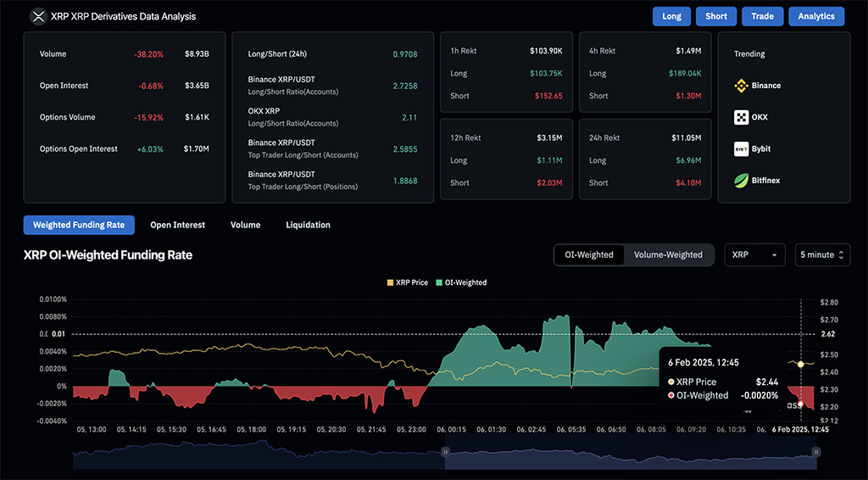868x480 pixels.
Task: Click the Trade button
Action: click(762, 17)
